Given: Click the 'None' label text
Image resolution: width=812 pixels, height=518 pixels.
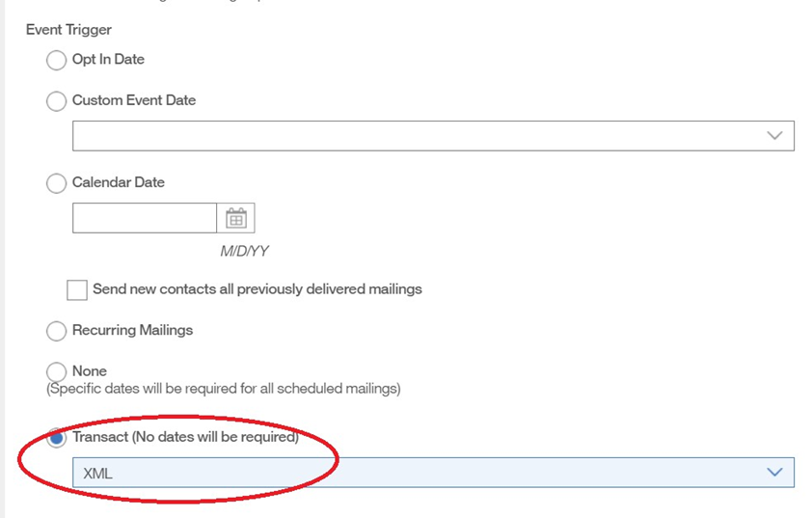Looking at the screenshot, I should [x=90, y=371].
